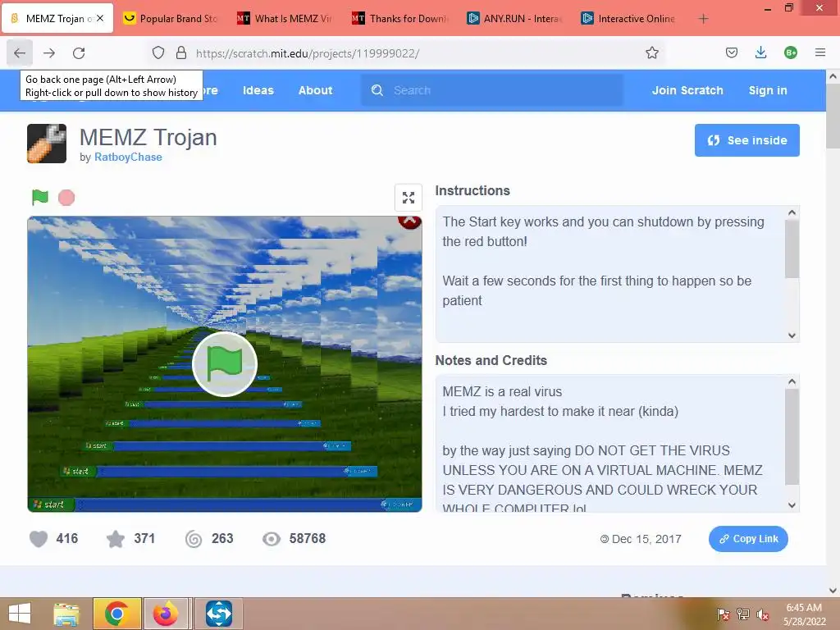Click the large green flag overlay

pos(225,364)
